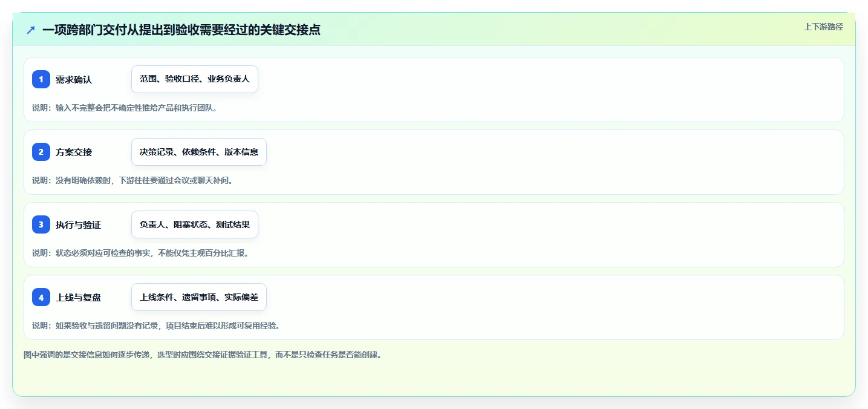Click the 决策记录、依赖条件、版本信息 chip
Screen dimensions: 868x409
pos(199,152)
